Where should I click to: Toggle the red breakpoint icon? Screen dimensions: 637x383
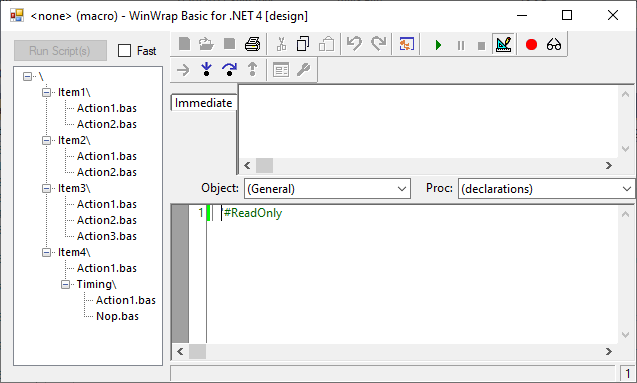(531, 44)
